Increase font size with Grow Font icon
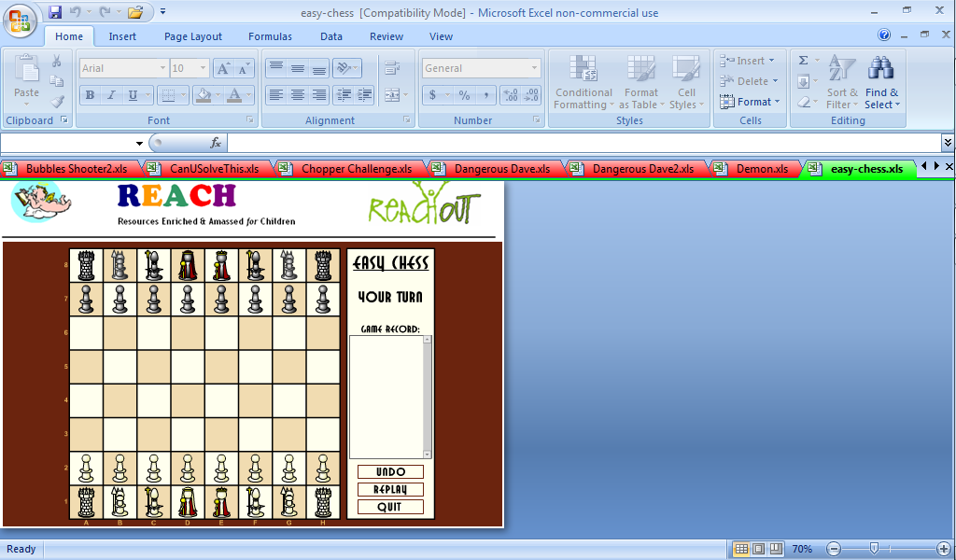Screen dimensions: 956x560 point(223,68)
